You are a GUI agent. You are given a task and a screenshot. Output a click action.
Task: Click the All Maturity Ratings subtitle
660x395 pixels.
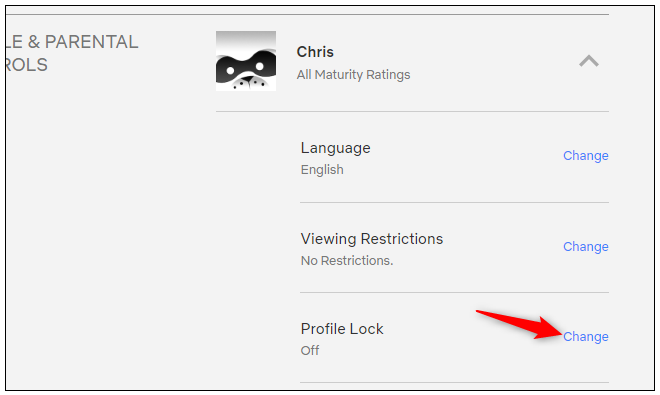[x=353, y=75]
